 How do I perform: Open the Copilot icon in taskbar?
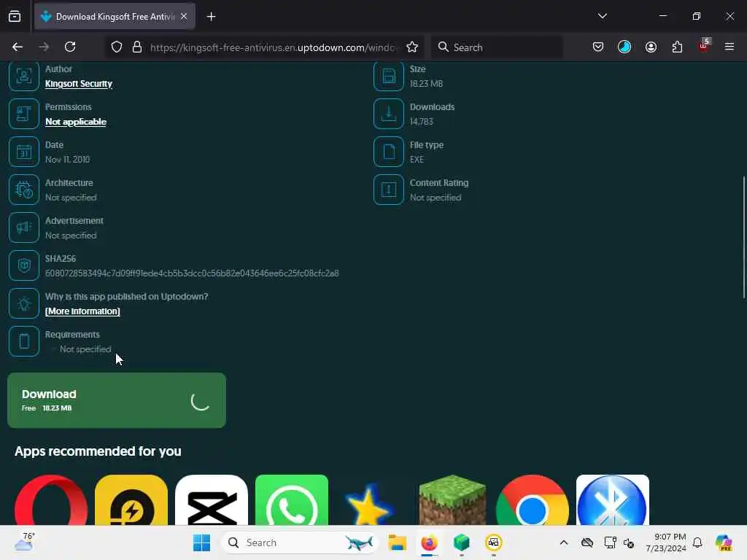[724, 542]
